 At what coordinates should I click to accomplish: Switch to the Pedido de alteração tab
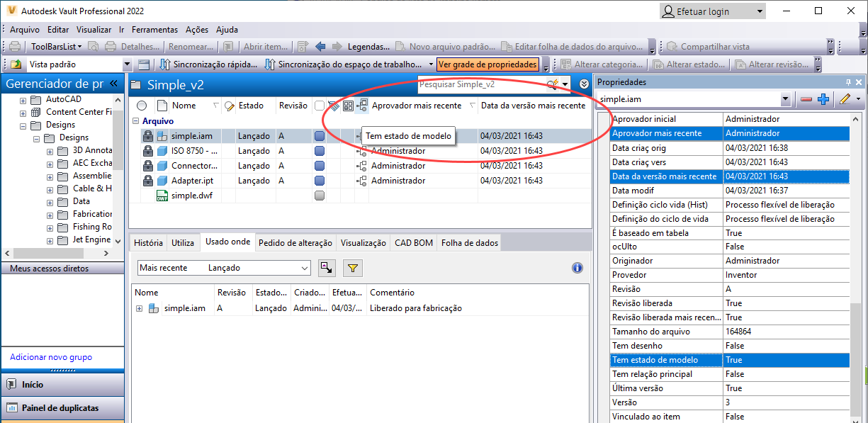(x=295, y=242)
